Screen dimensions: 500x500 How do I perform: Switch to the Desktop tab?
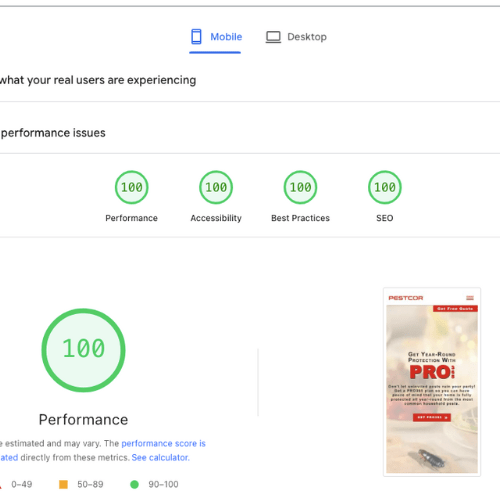pyautogui.click(x=296, y=37)
